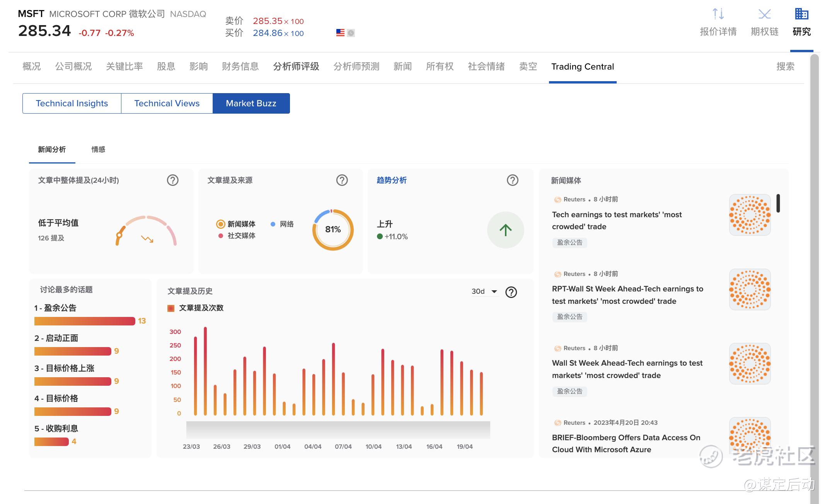Click Reuters thumbnail of RPT-Wall St article
832x504 pixels.
(x=750, y=289)
